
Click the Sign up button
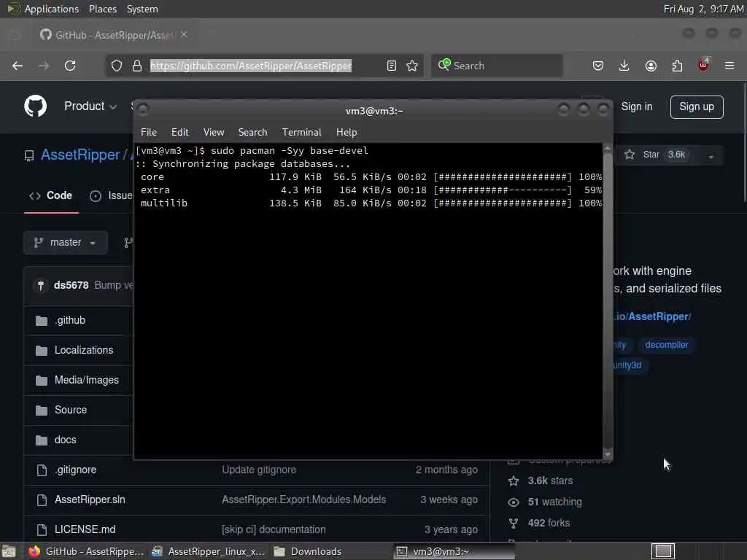(x=697, y=106)
